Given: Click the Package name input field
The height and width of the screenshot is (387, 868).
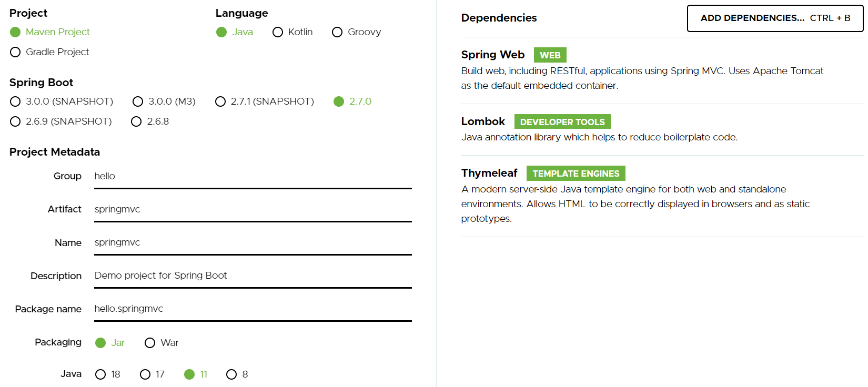Looking at the screenshot, I should tap(253, 309).
